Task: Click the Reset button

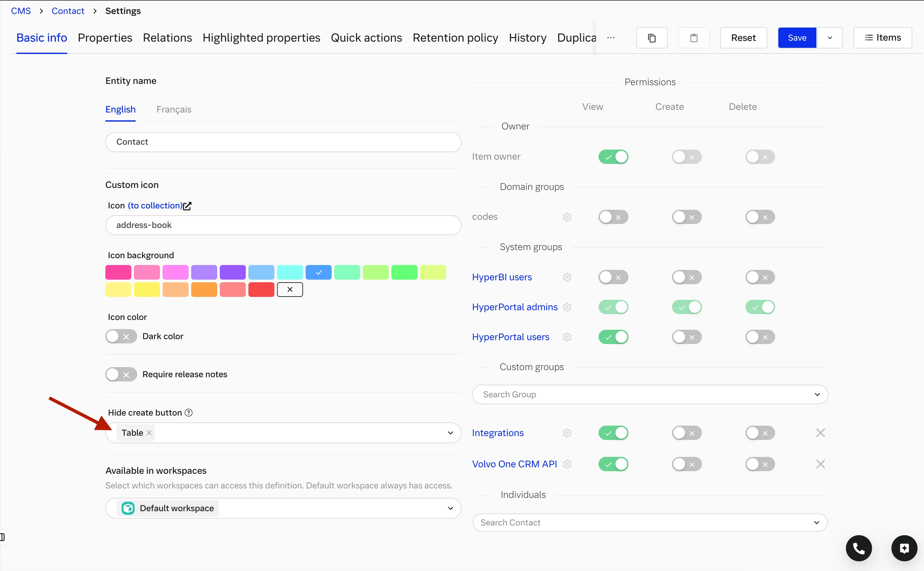Action: click(x=743, y=38)
